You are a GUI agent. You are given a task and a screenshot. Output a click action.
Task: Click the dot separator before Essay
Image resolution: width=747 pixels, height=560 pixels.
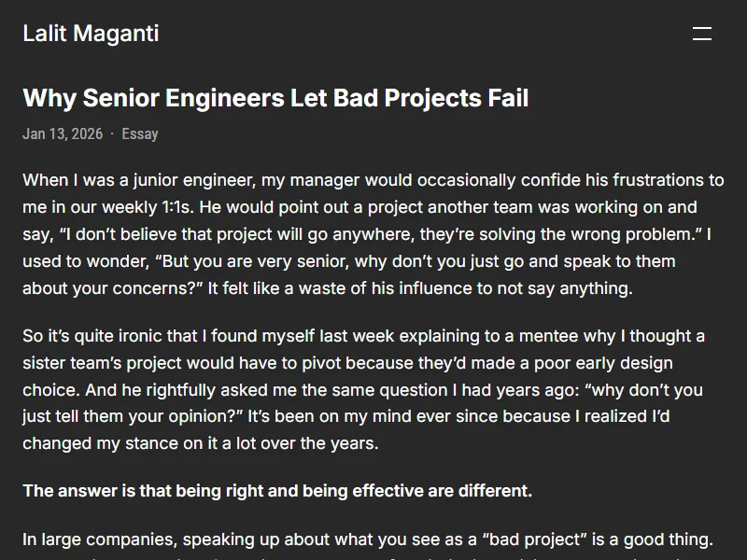tap(112, 133)
